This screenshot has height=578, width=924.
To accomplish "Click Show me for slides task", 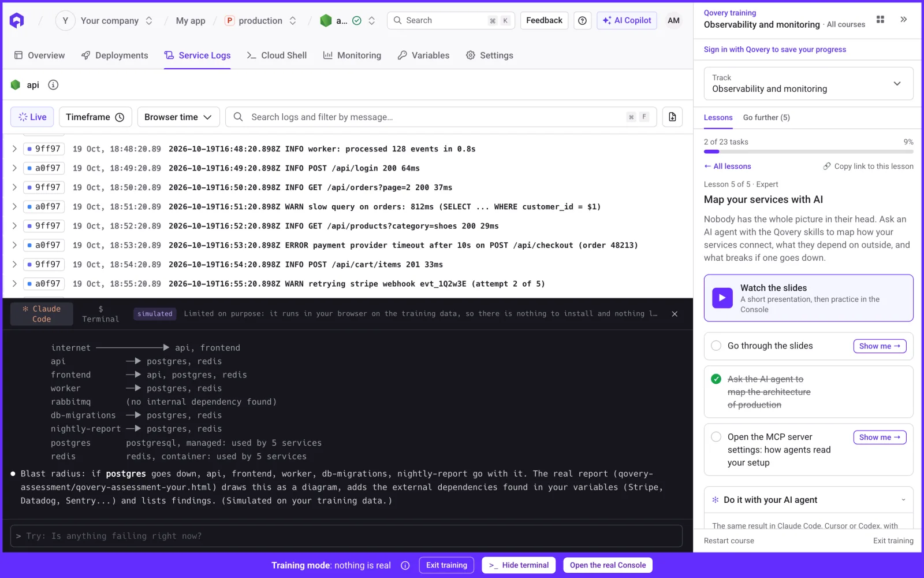I will (880, 346).
